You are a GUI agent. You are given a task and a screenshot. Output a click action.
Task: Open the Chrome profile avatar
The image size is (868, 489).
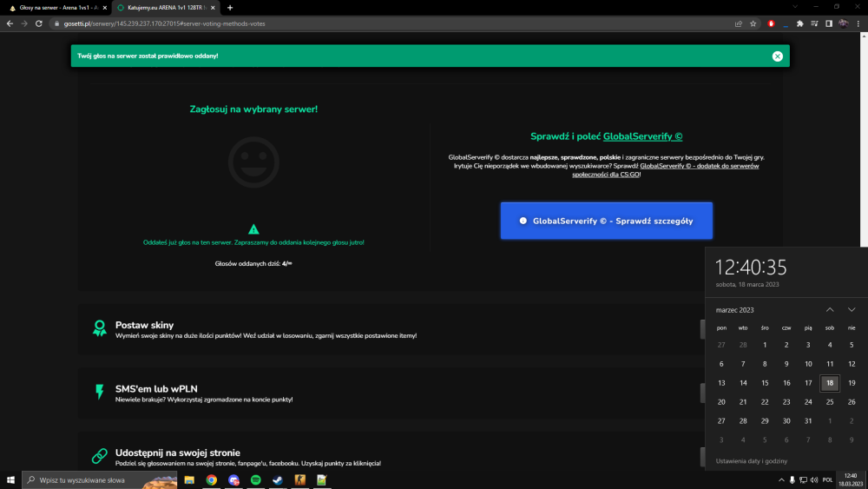(843, 23)
